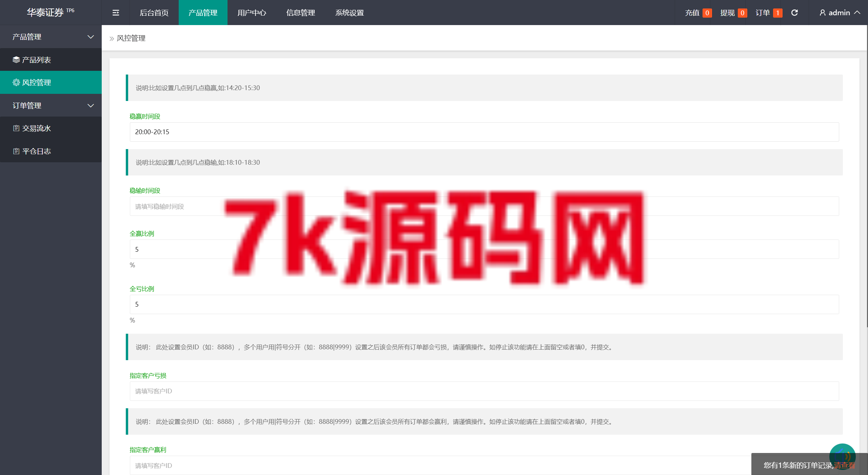Screen dimensions: 868x475
Task: Click the 全亏比例 field label
Action: (x=142, y=289)
